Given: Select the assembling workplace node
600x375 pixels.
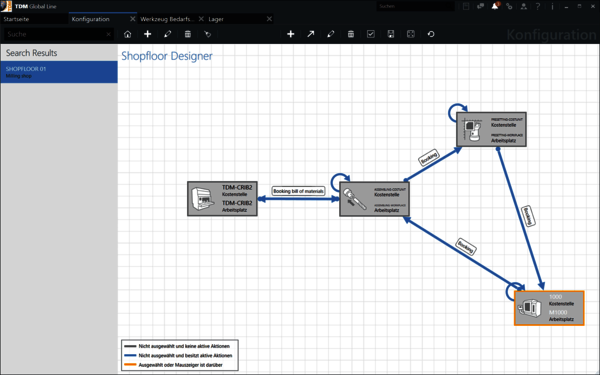Looking at the screenshot, I should 374,199.
